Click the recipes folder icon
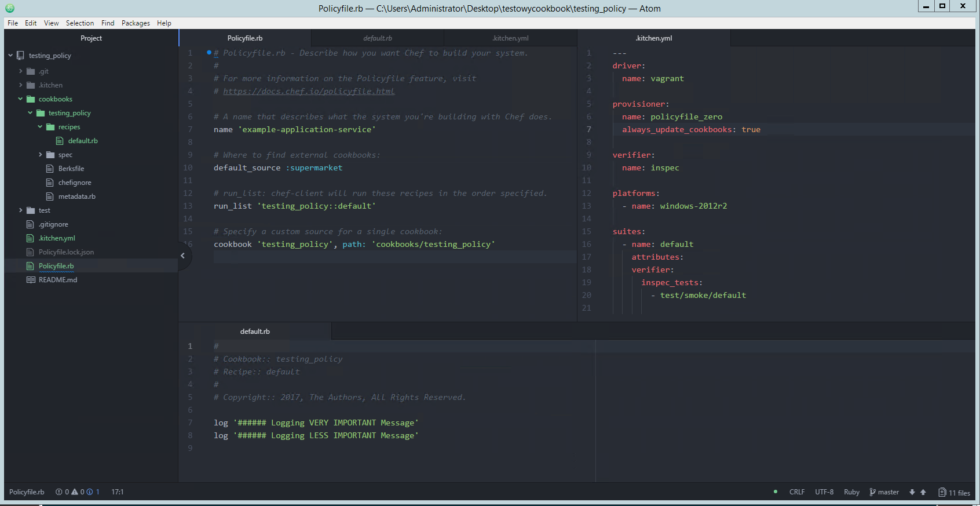 click(x=50, y=127)
